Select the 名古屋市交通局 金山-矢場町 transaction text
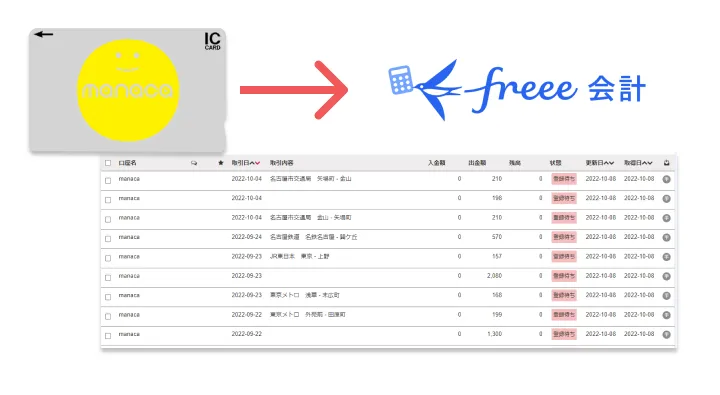 pyautogui.click(x=310, y=218)
